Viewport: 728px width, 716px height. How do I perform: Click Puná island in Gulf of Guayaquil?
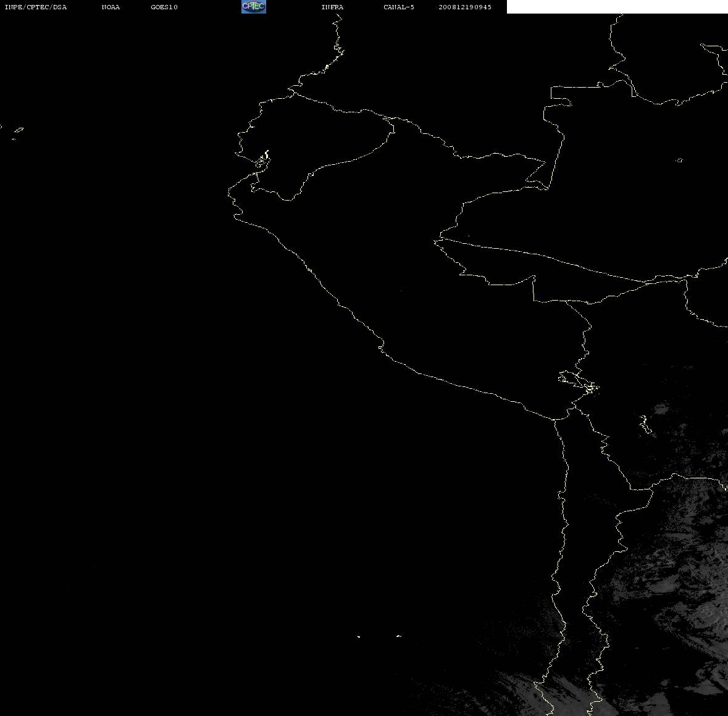[x=262, y=160]
